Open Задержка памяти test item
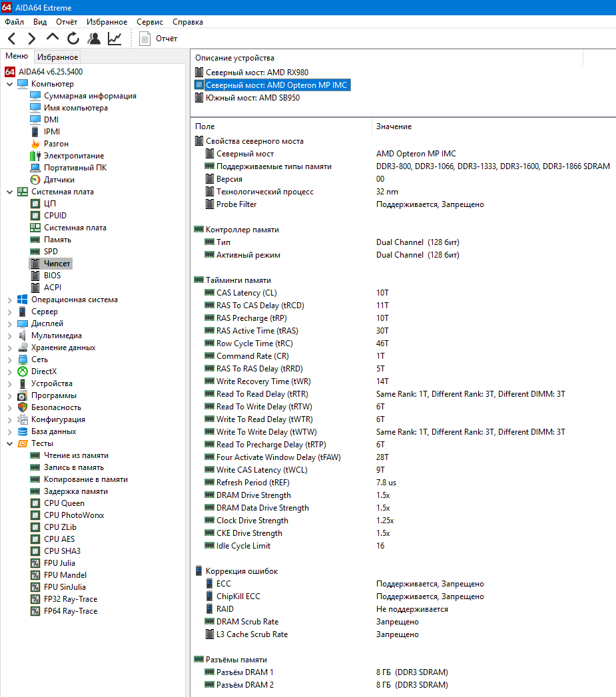Image resolution: width=616 pixels, height=697 pixels. (76, 491)
